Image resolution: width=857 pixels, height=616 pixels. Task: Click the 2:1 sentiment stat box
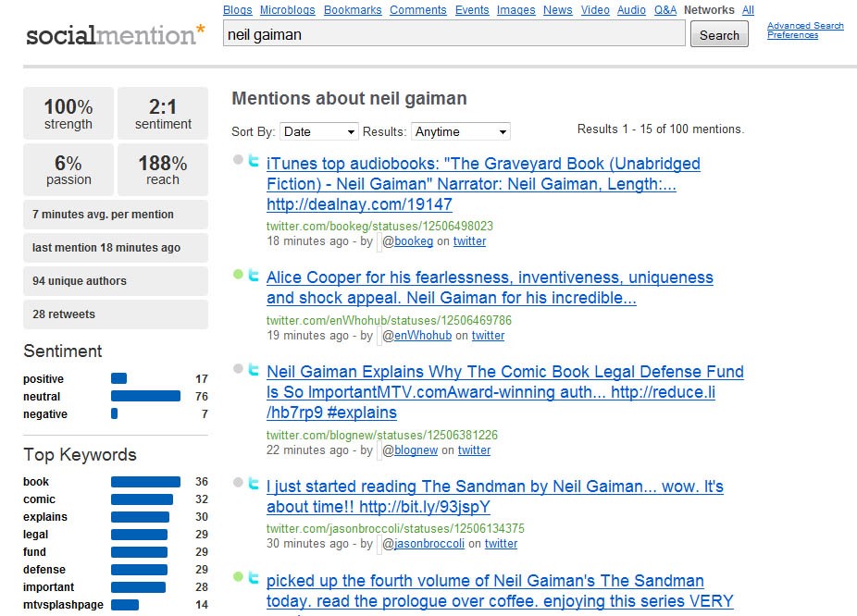(163, 113)
